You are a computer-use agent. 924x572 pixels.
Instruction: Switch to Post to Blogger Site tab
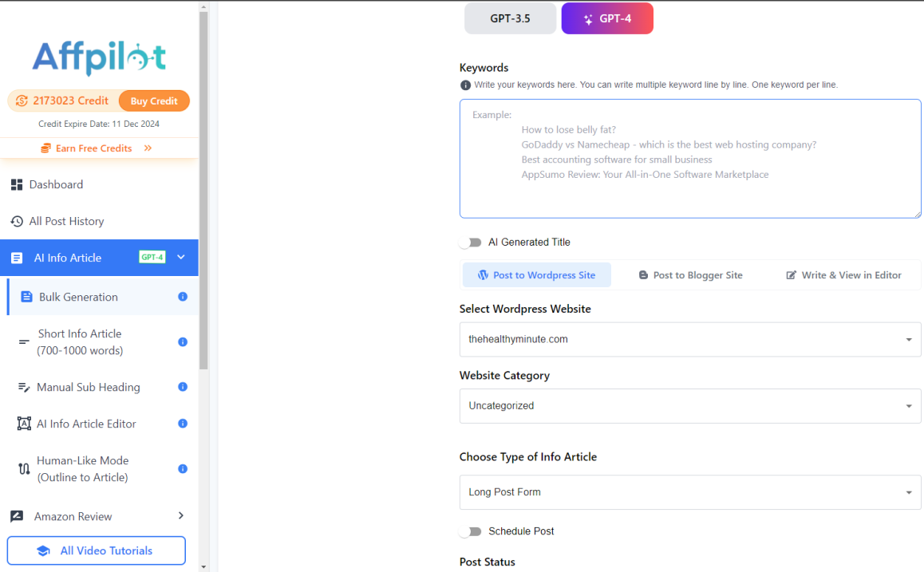coord(691,275)
